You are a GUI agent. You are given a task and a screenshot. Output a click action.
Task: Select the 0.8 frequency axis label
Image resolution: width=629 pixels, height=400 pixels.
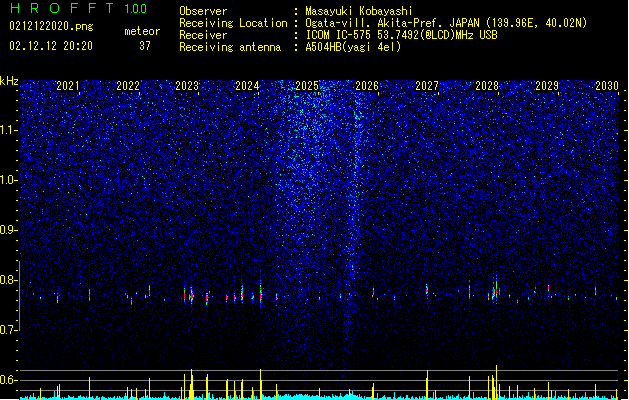click(x=9, y=280)
